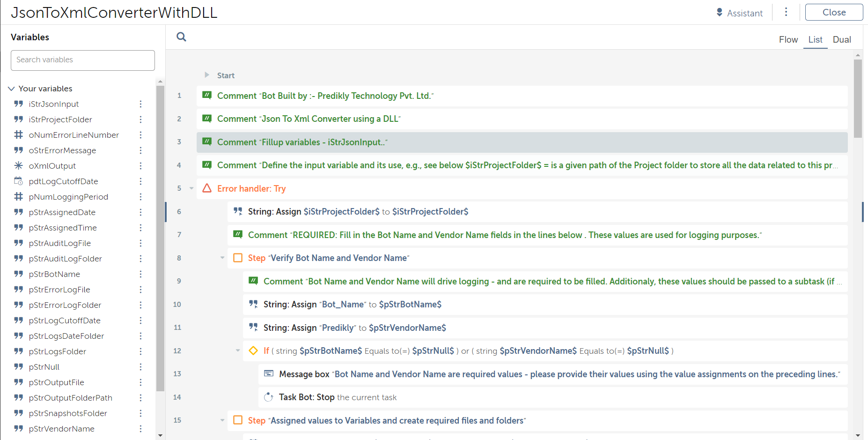Image resolution: width=868 pixels, height=440 pixels.
Task: Click the datetime icon beside pdtLogCutoffDate
Action: click(x=19, y=181)
